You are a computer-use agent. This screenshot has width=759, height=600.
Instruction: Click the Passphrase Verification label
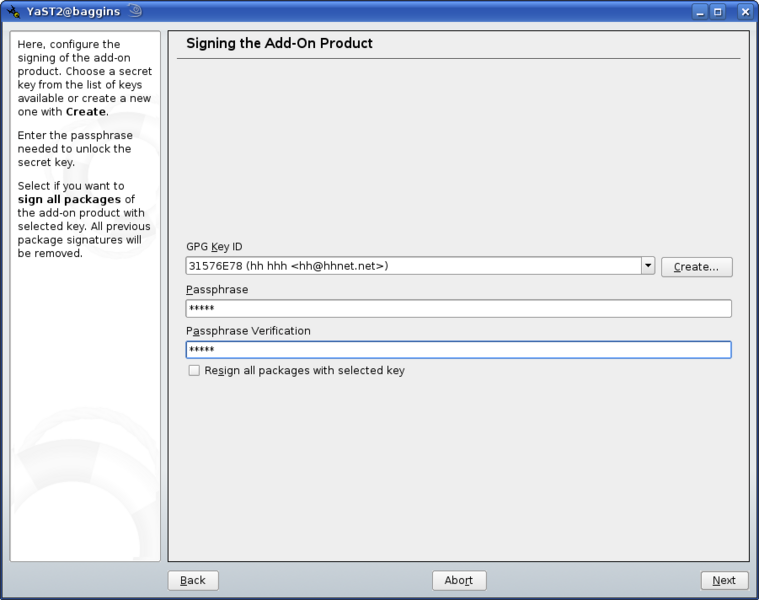tap(248, 331)
